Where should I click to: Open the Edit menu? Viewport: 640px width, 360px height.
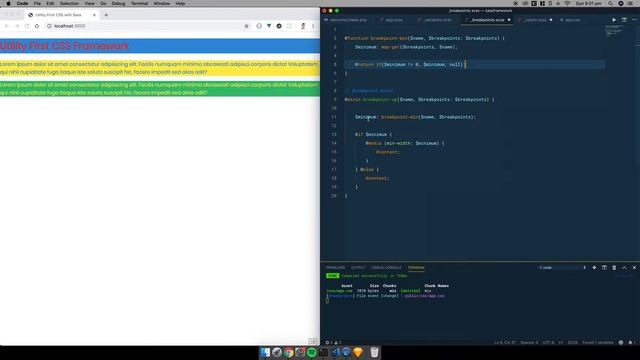pyautogui.click(x=50, y=3)
